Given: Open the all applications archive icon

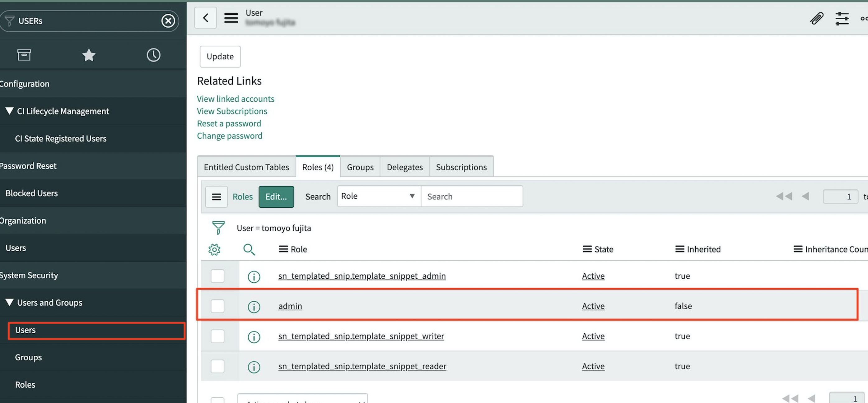Looking at the screenshot, I should click(x=24, y=55).
